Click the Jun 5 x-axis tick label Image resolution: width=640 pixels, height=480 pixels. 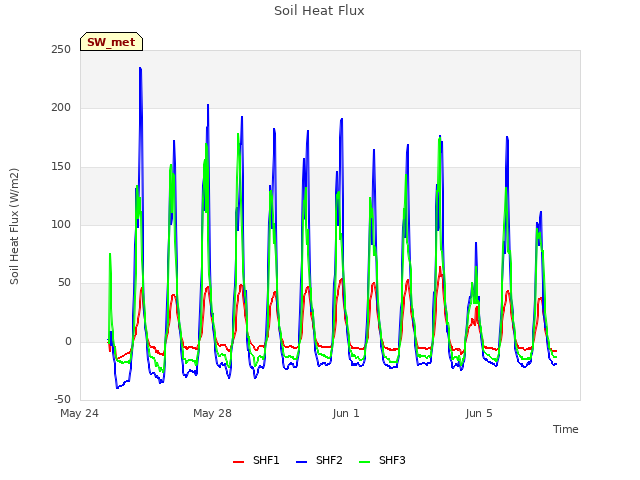tap(479, 413)
